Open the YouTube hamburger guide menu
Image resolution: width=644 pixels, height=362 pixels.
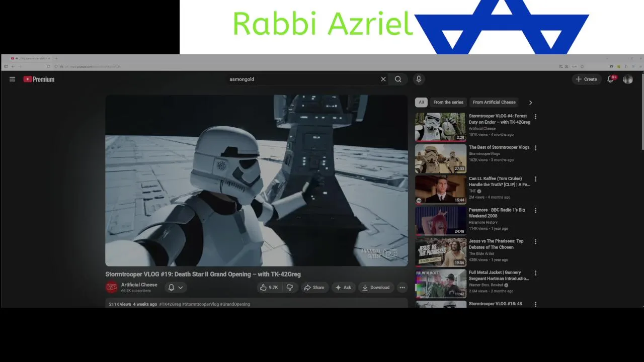(x=12, y=79)
